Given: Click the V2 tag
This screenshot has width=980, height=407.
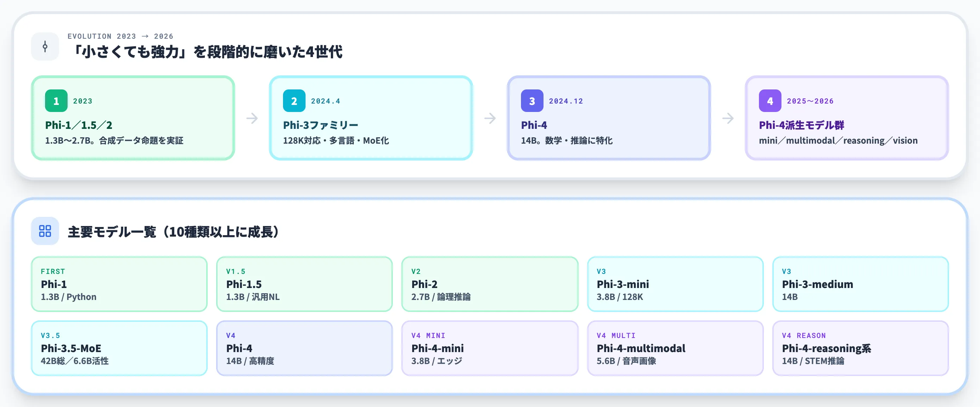Looking at the screenshot, I should pyautogui.click(x=416, y=271).
